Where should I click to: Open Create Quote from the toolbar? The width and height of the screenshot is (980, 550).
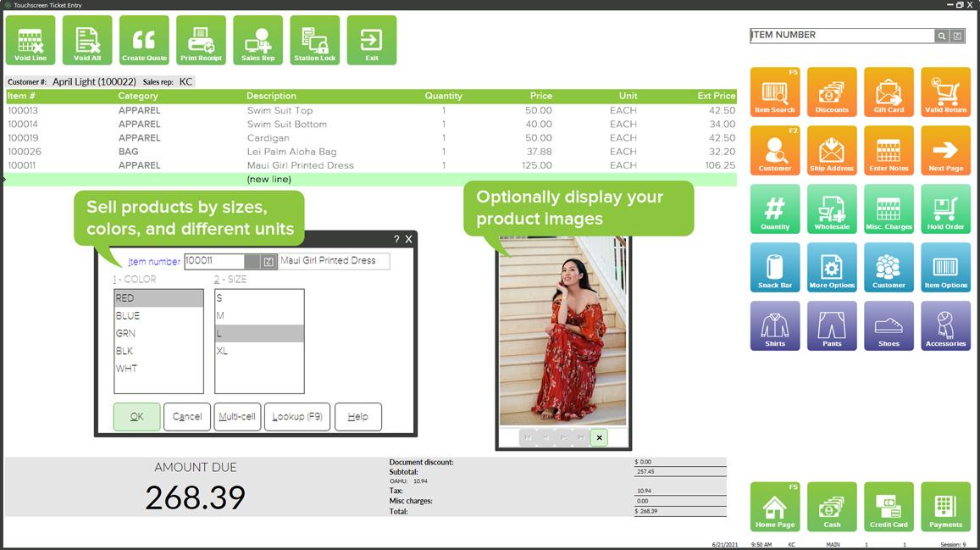pyautogui.click(x=144, y=41)
